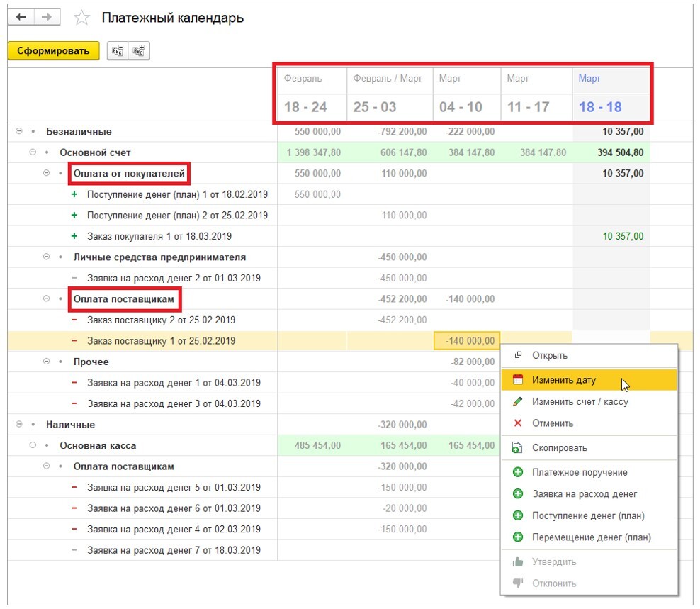Select the -140 000,00 highlighted cell
Viewport: 700px width, 609px height.
[467, 341]
